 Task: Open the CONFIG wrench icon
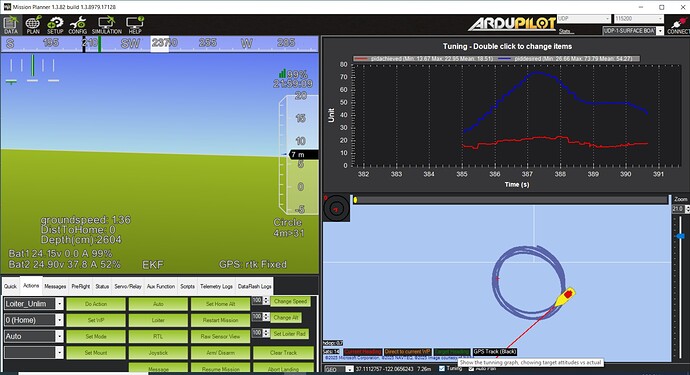(x=77, y=25)
